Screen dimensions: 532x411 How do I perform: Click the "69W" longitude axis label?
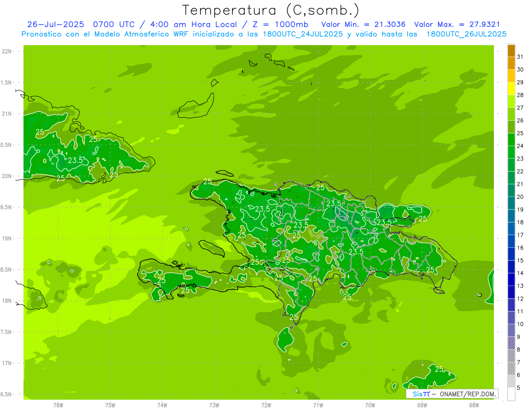422,405
